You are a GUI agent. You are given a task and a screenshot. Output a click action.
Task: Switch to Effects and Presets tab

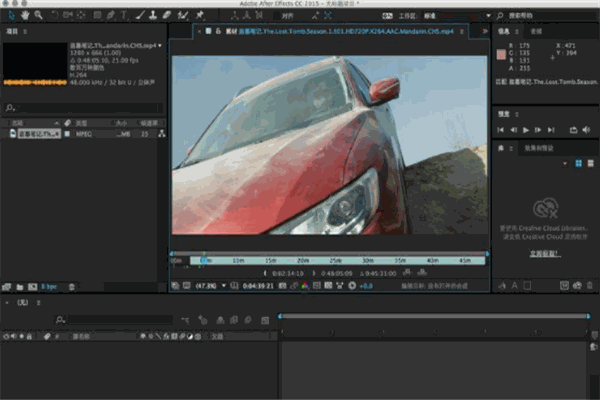(x=538, y=148)
